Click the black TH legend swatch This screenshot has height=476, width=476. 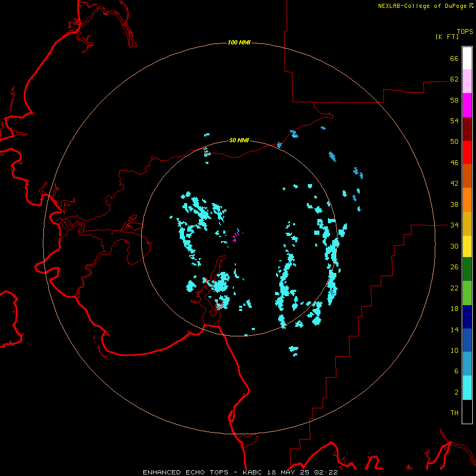coord(467,411)
